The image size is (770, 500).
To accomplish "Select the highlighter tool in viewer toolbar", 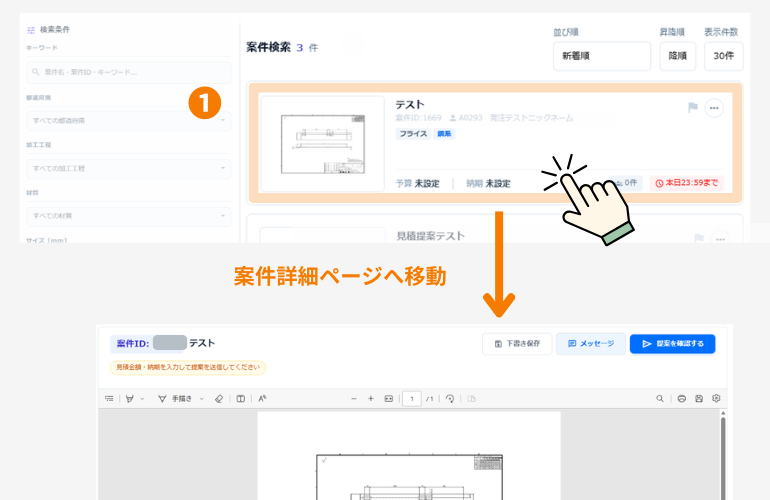I will [x=130, y=398].
